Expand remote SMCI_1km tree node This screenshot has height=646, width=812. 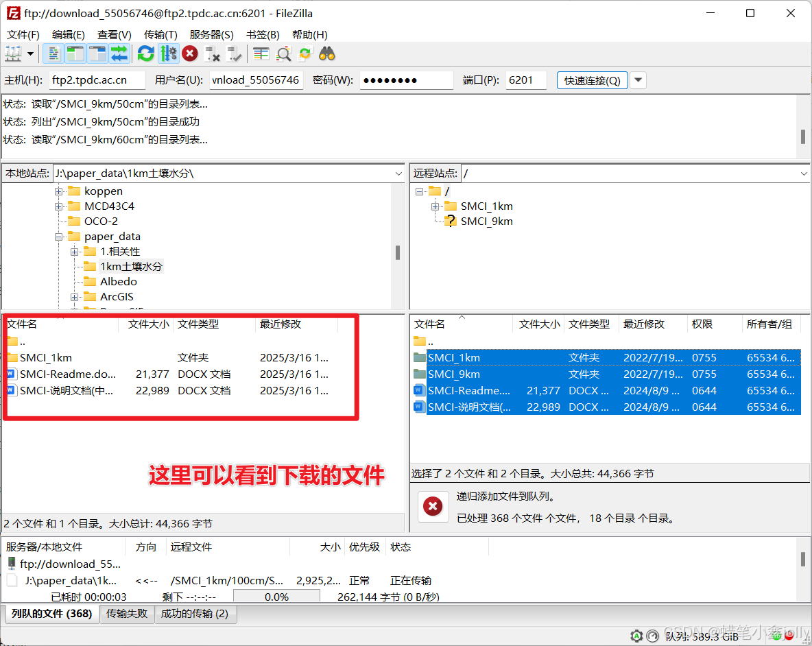click(435, 206)
